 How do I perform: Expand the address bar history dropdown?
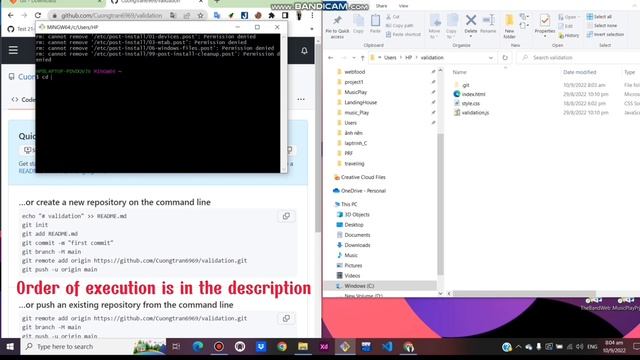click(491, 58)
